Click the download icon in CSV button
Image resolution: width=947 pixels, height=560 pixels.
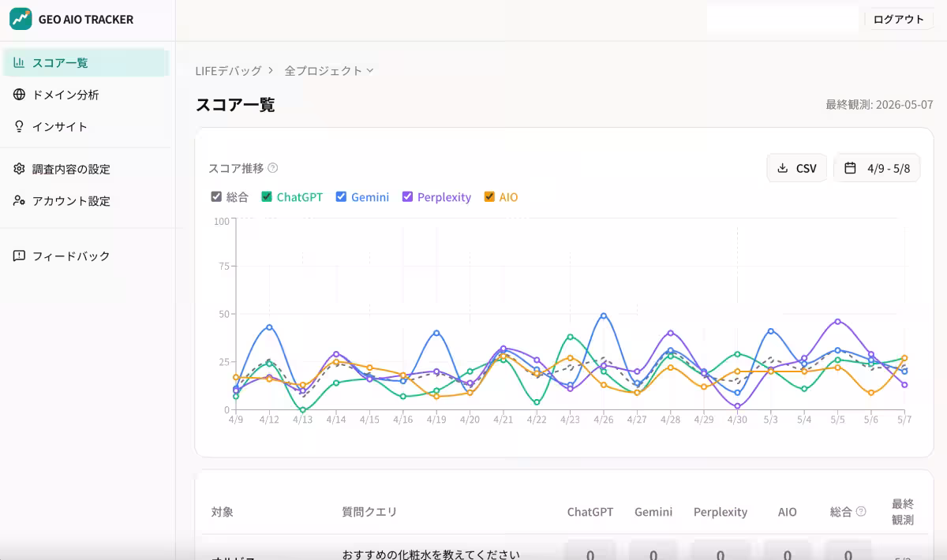coord(783,168)
